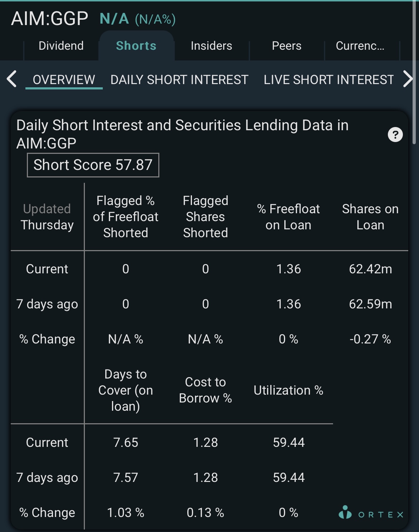Click the Shares on Loan column header

tap(370, 217)
